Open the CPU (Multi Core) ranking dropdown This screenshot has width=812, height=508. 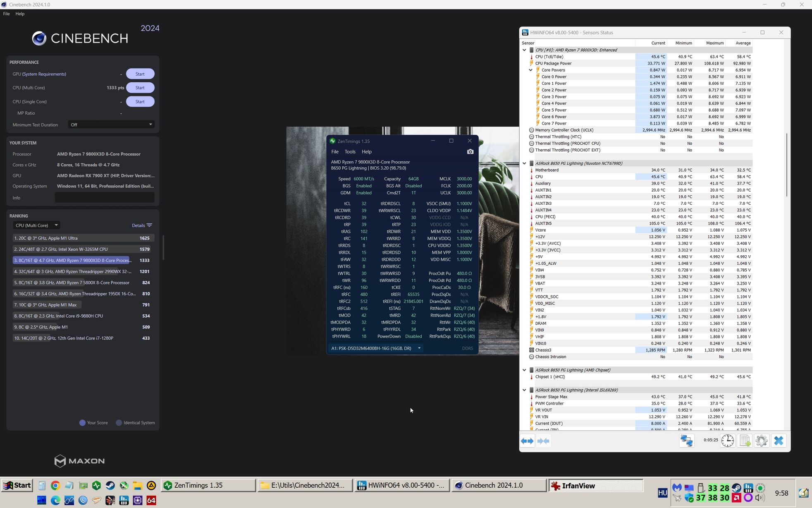(36, 225)
